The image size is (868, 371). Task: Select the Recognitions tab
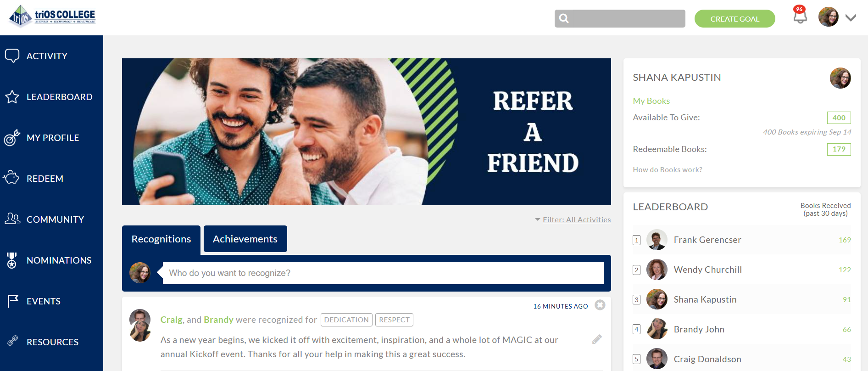161,239
